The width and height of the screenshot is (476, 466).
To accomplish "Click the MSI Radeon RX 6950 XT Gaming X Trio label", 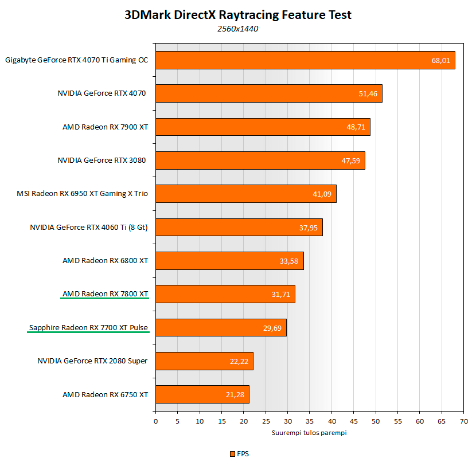I will 82,194.
